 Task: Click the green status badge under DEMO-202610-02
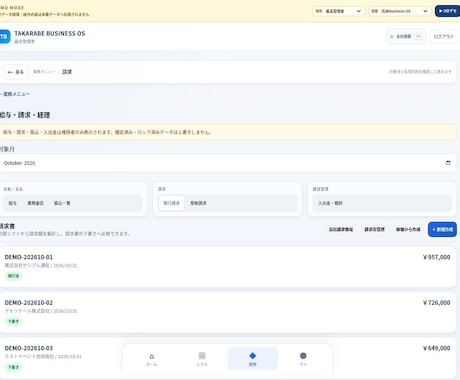13,322
